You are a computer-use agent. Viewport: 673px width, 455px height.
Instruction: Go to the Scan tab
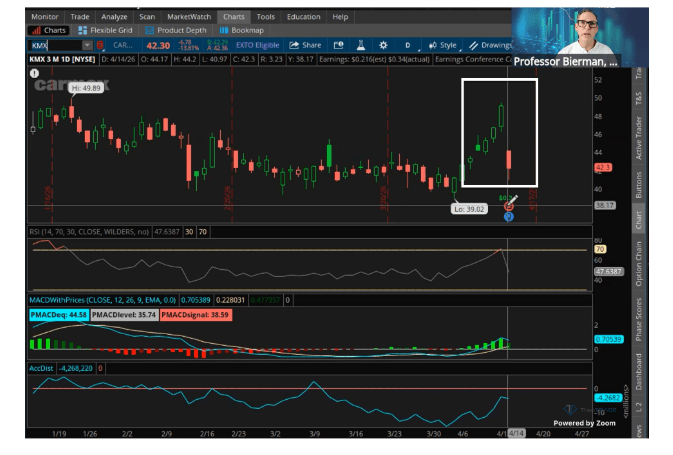(147, 17)
